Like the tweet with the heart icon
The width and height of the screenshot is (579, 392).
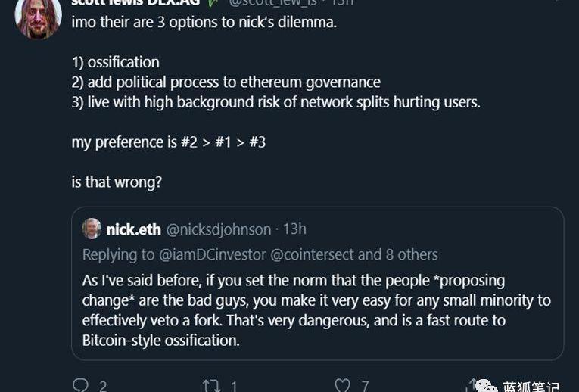[343, 385]
